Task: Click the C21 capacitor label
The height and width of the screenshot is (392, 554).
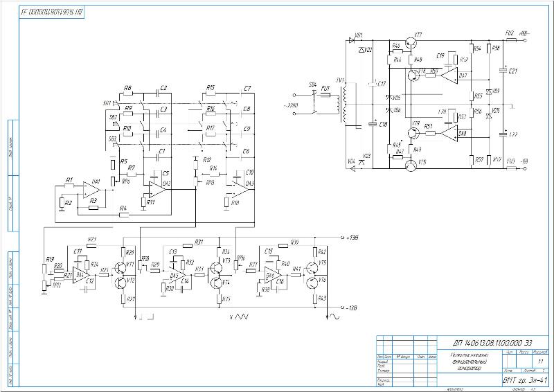Action: 513,71
